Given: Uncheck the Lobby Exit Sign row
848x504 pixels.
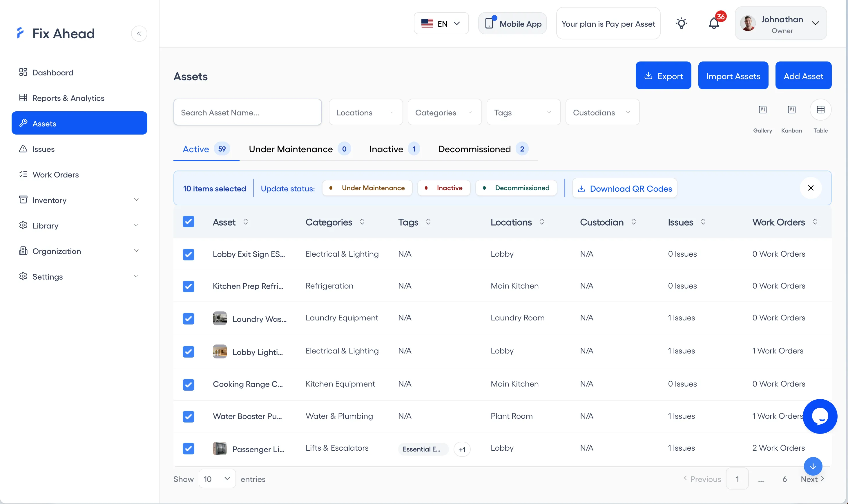Looking at the screenshot, I should 189,254.
